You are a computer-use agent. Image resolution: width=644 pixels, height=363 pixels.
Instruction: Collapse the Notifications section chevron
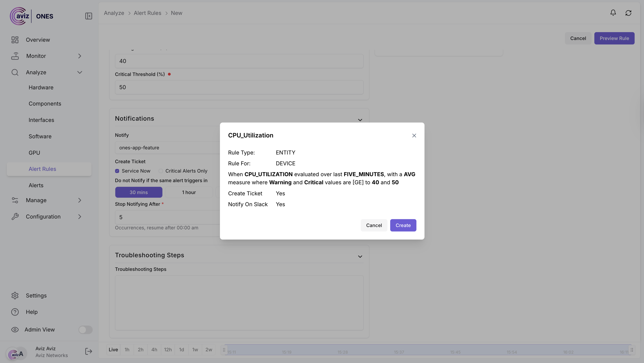360,120
